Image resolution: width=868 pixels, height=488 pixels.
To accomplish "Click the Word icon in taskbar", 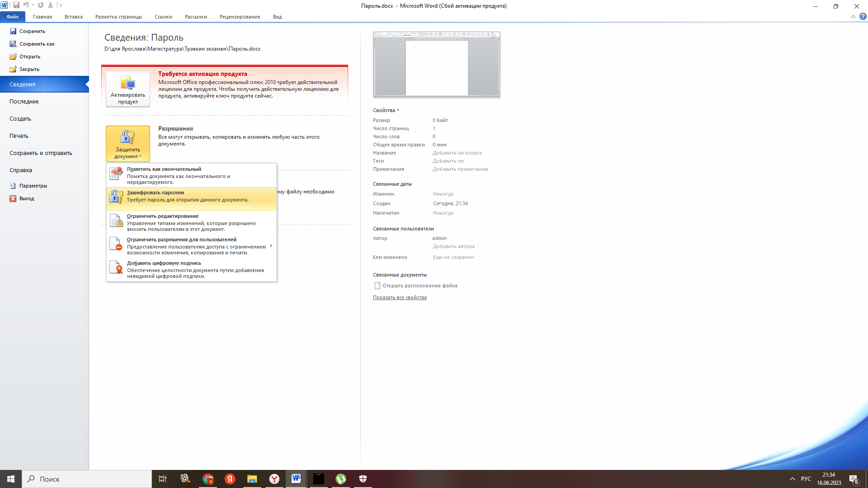I will tap(297, 479).
